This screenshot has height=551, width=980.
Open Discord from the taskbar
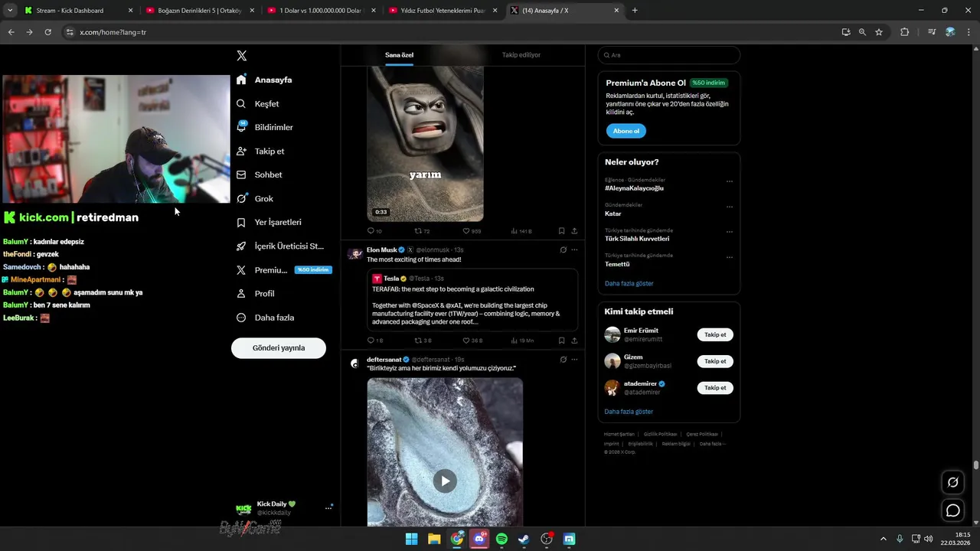click(x=479, y=539)
